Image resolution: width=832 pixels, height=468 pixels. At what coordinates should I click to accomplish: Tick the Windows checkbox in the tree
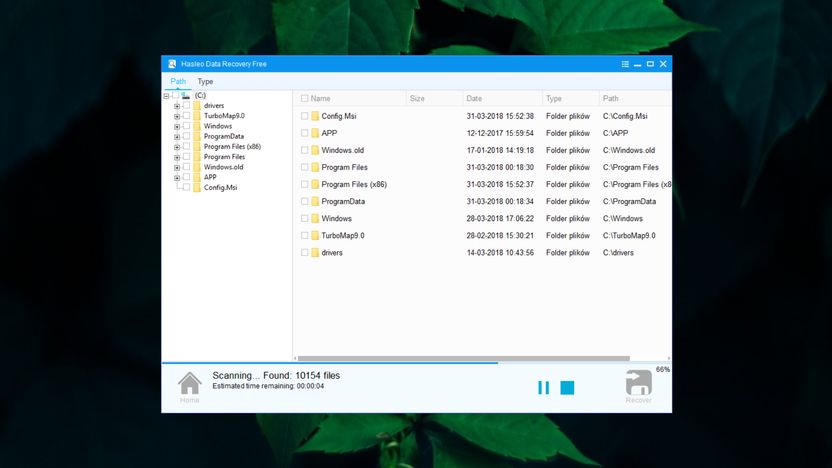pyautogui.click(x=186, y=126)
